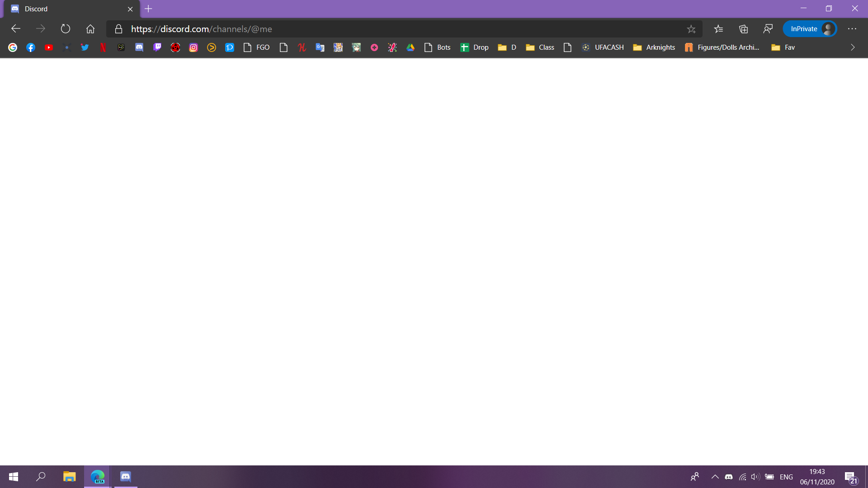Open the Google Translate bookmark

coord(320,47)
